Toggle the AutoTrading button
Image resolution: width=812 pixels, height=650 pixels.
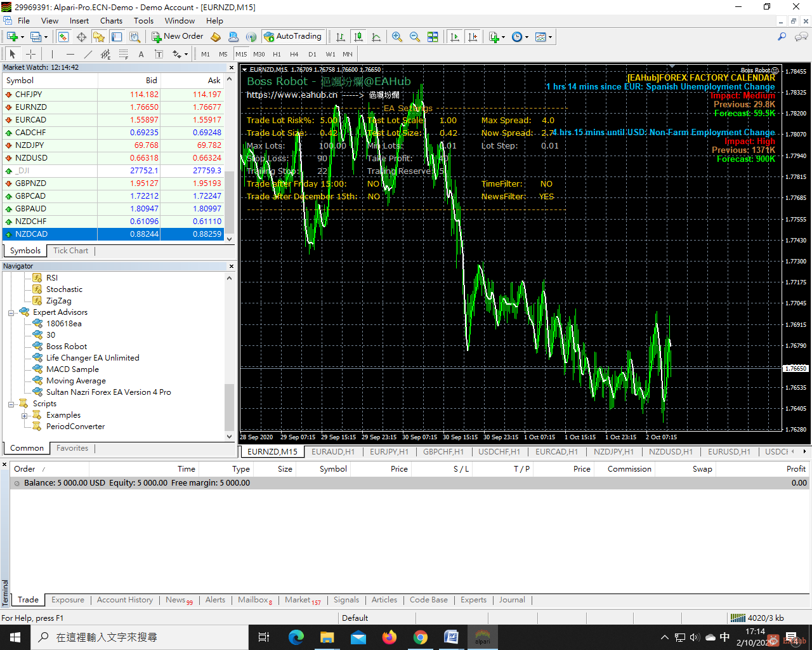[293, 36]
